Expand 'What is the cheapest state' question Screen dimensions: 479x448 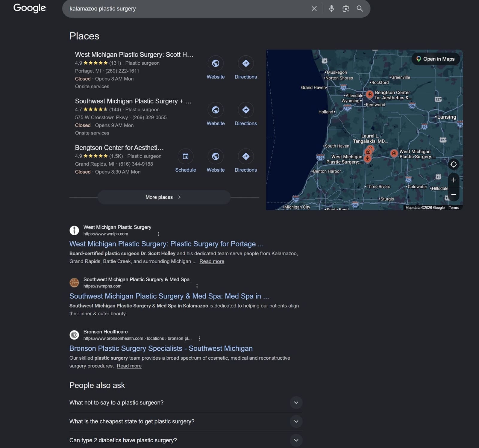click(x=186, y=421)
